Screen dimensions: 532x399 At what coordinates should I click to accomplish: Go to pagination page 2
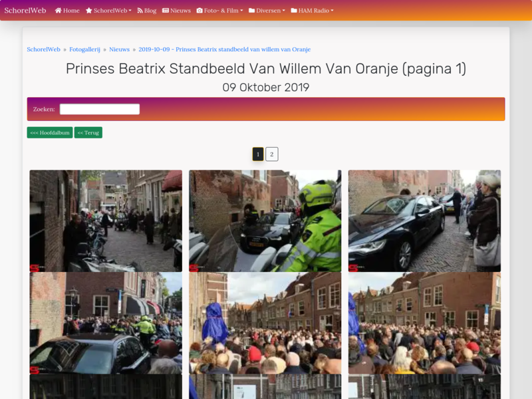pos(272,154)
